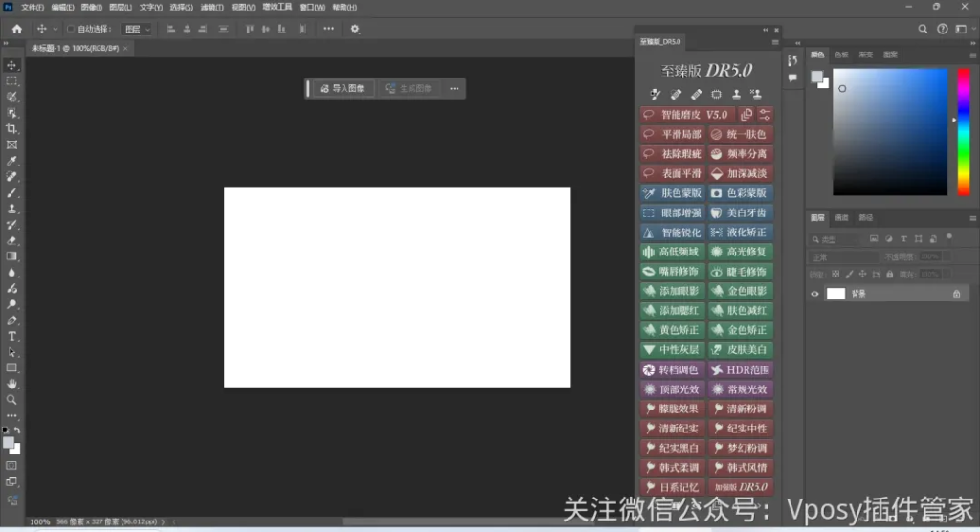Pick a color in the blue color field

(x=890, y=132)
